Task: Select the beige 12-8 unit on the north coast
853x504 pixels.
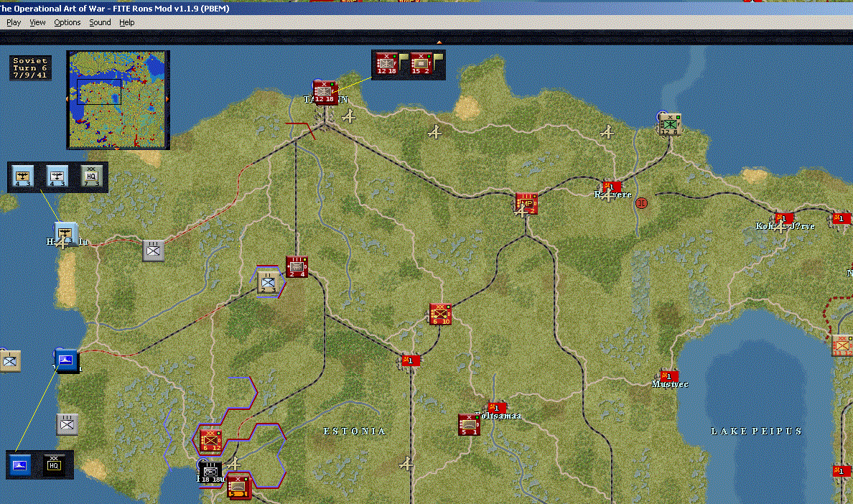Action: tap(670, 124)
